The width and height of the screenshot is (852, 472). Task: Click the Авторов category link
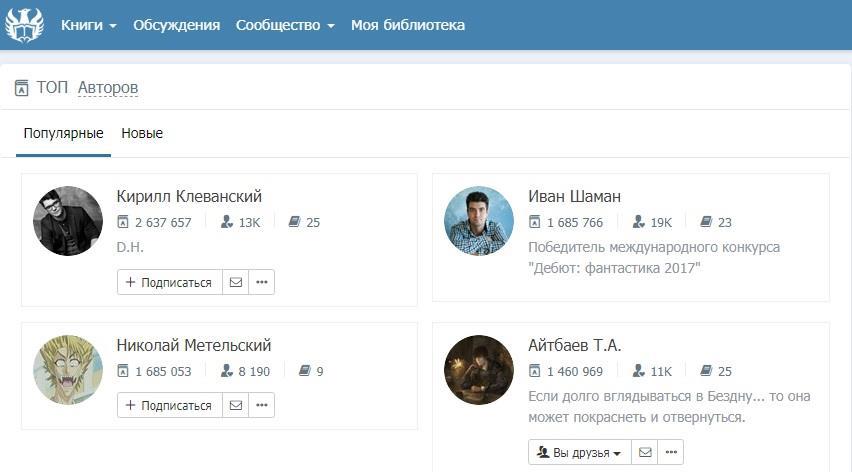coord(108,88)
